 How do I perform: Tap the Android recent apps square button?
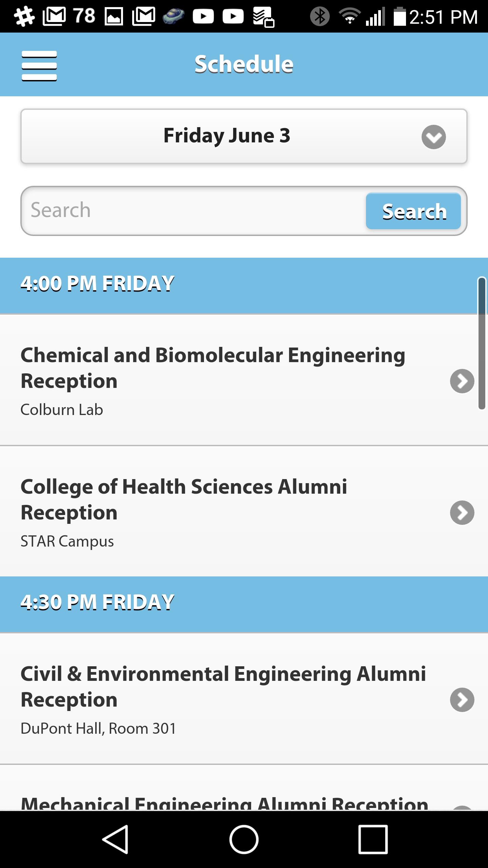click(x=373, y=840)
